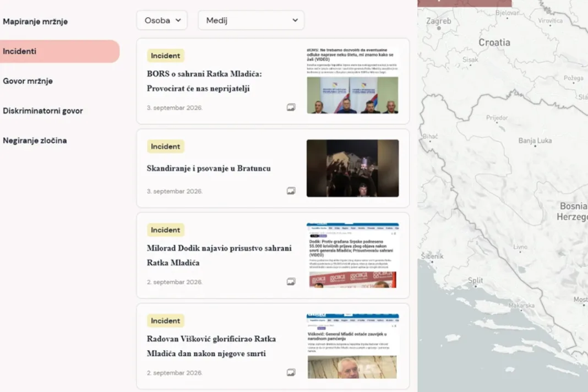Open the dark crowd photo from Bratunac
The width and height of the screenshot is (588, 392).
click(x=352, y=168)
